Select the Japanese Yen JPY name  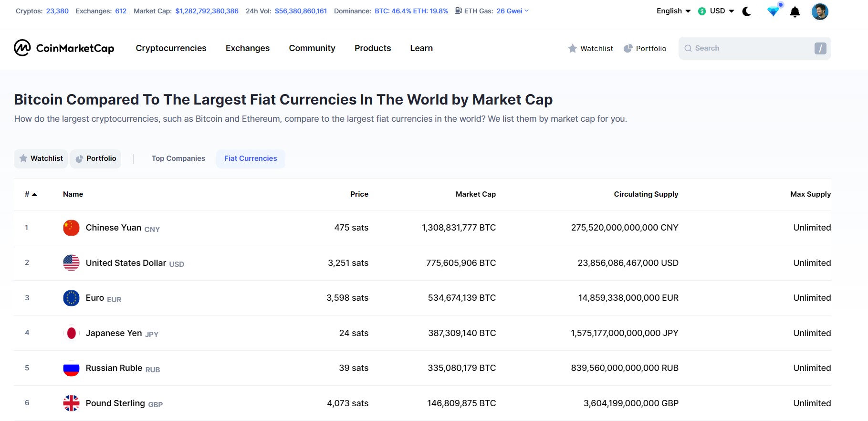click(x=122, y=333)
